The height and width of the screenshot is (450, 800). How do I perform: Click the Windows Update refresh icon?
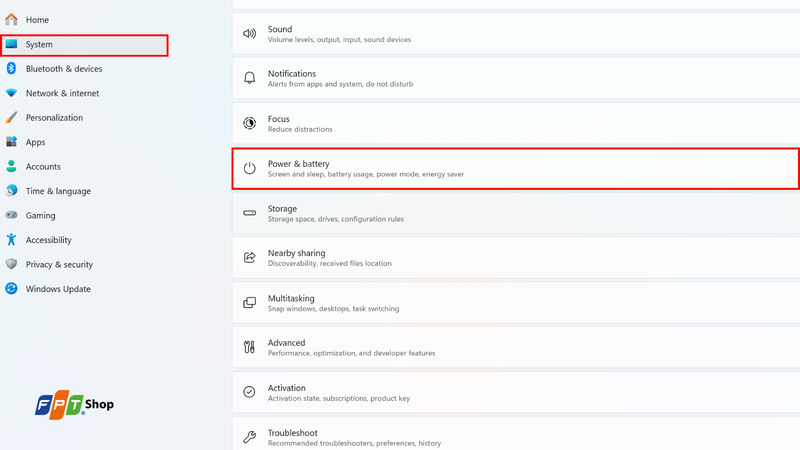(11, 289)
